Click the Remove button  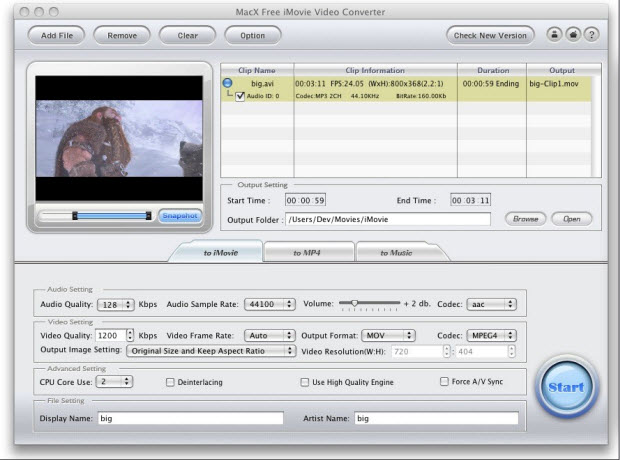(122, 36)
